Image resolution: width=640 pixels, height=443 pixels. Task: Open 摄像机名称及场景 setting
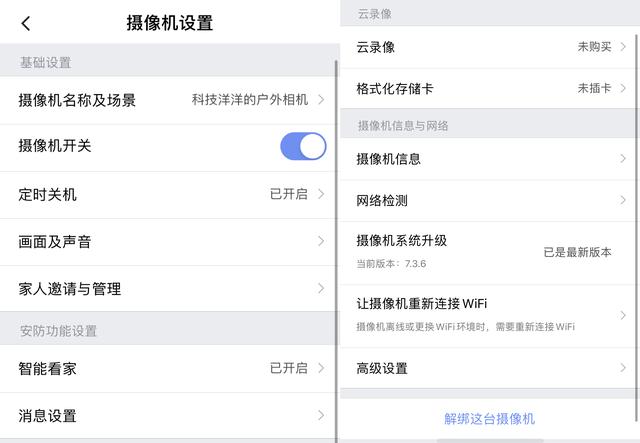77,100
